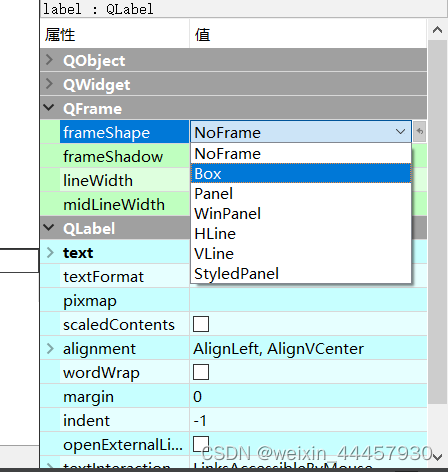Select the lineWidth property row
This screenshot has width=448, height=472.
(115, 180)
